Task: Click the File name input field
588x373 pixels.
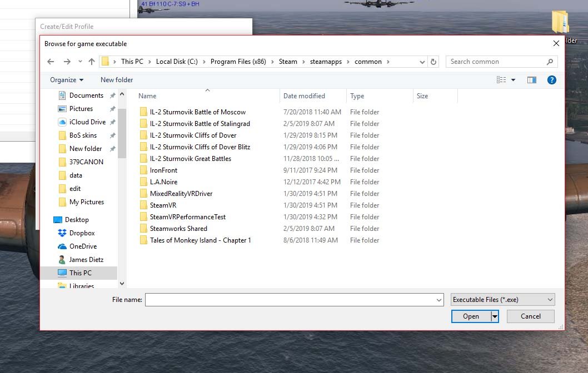Action: 294,300
